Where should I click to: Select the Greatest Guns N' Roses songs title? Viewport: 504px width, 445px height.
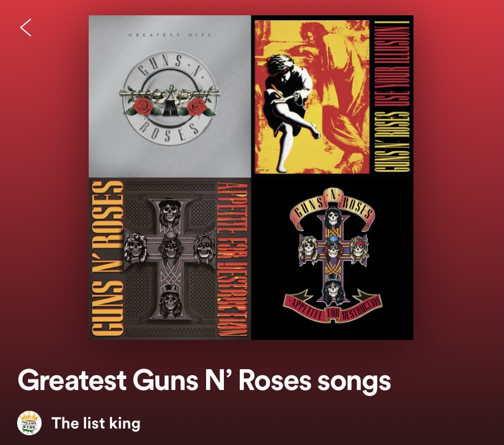click(204, 380)
